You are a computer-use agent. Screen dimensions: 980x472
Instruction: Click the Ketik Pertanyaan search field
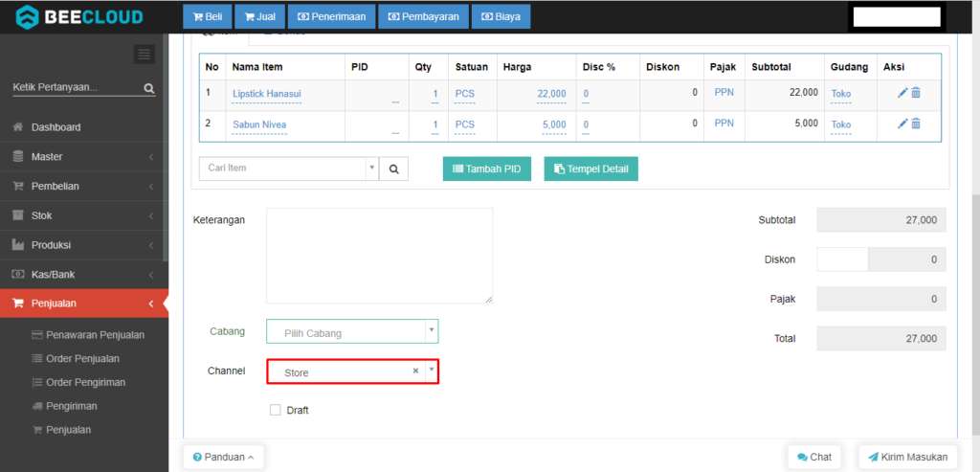78,87
